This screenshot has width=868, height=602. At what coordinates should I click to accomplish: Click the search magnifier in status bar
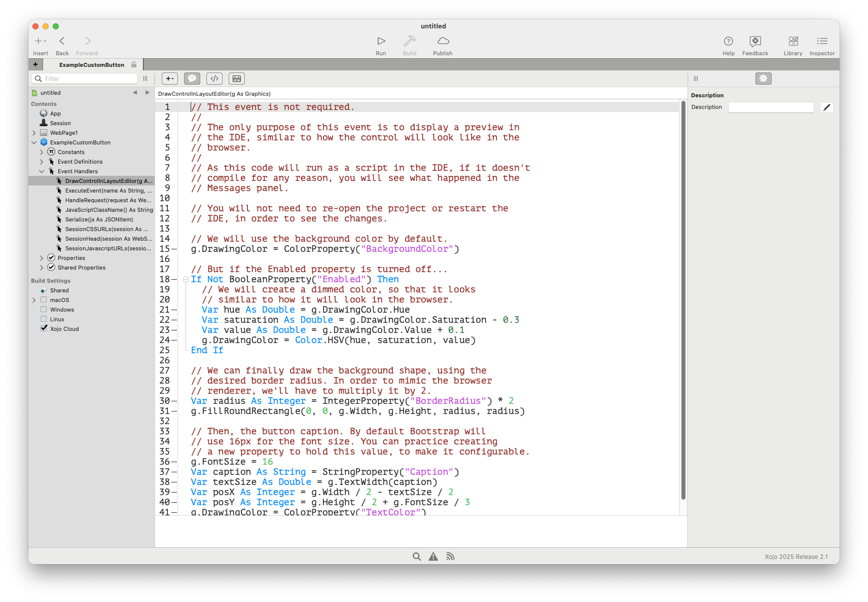(x=417, y=556)
